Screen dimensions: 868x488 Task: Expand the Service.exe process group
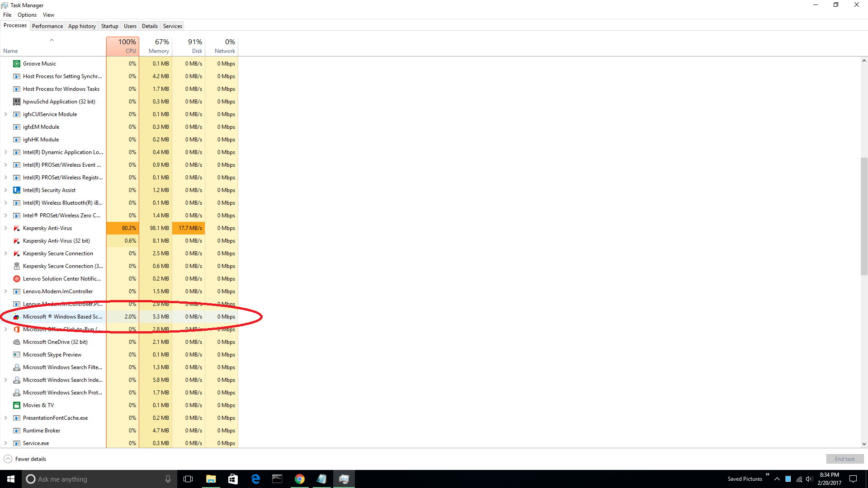[6, 443]
